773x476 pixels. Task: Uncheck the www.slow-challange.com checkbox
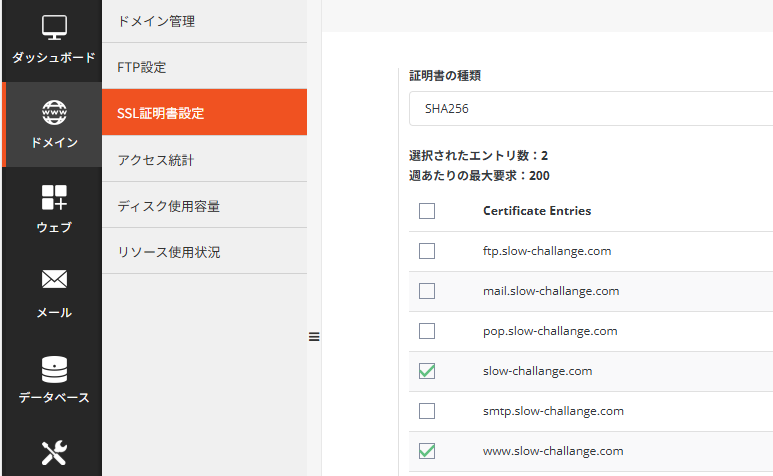coord(427,451)
